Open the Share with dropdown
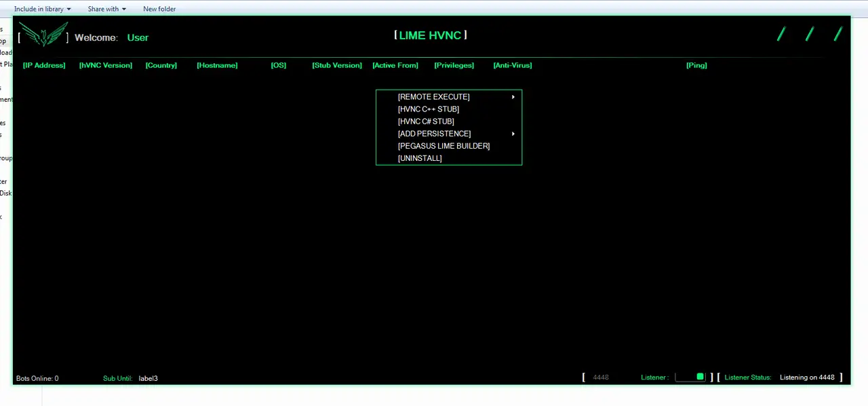 106,9
